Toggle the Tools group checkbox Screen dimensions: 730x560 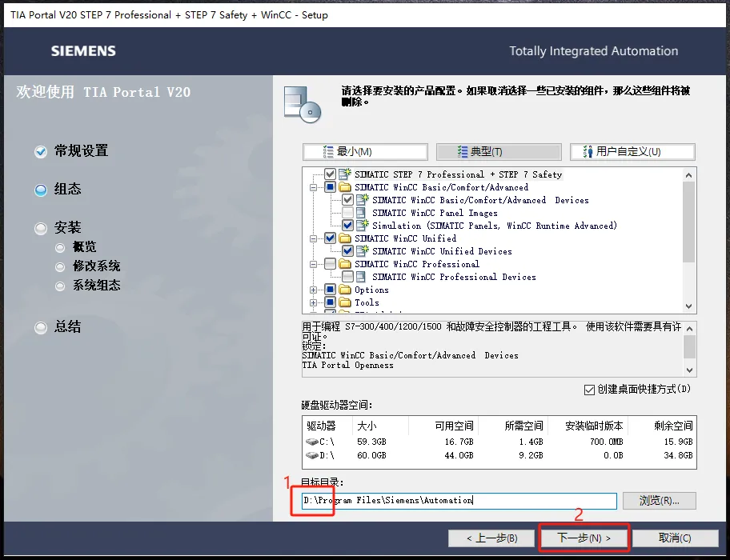coord(330,302)
